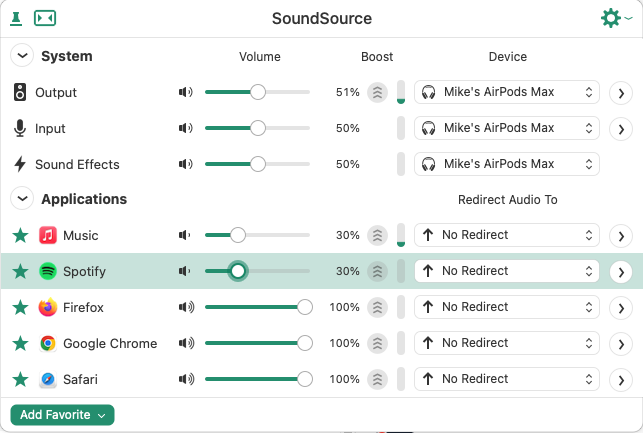Viewport: 643px width, 433px height.
Task: Collapse the System section
Action: click(21, 56)
